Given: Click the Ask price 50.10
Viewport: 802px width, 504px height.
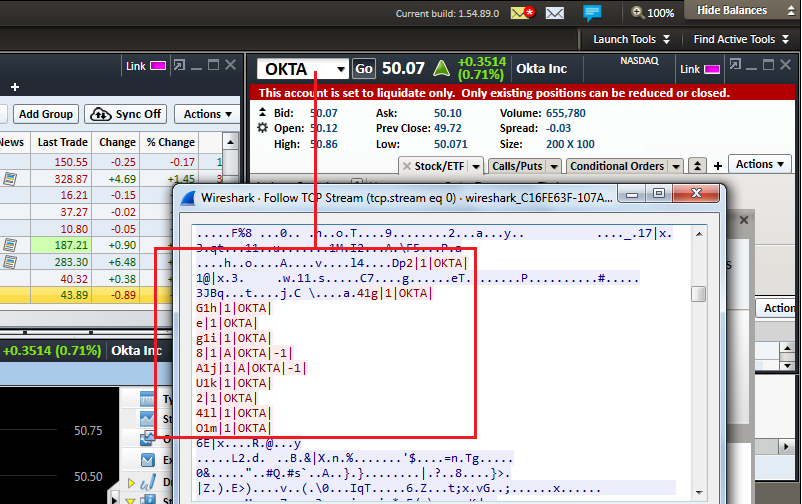Looking at the screenshot, I should click(448, 113).
